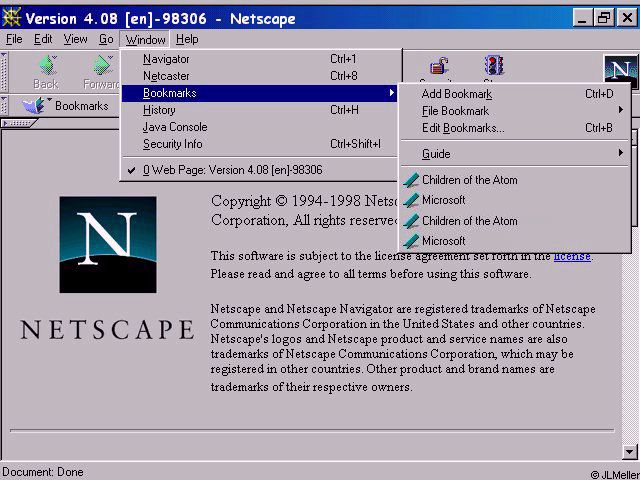Open the Go menu

pyautogui.click(x=106, y=39)
